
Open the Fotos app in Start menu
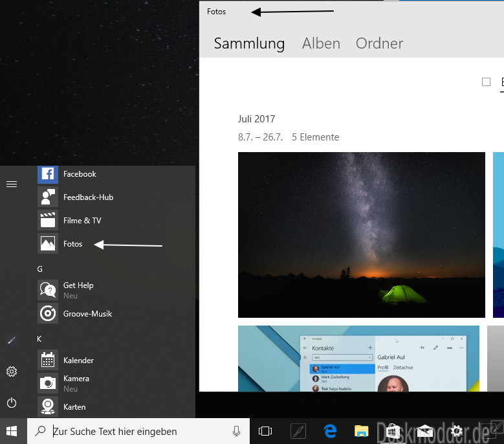point(60,244)
